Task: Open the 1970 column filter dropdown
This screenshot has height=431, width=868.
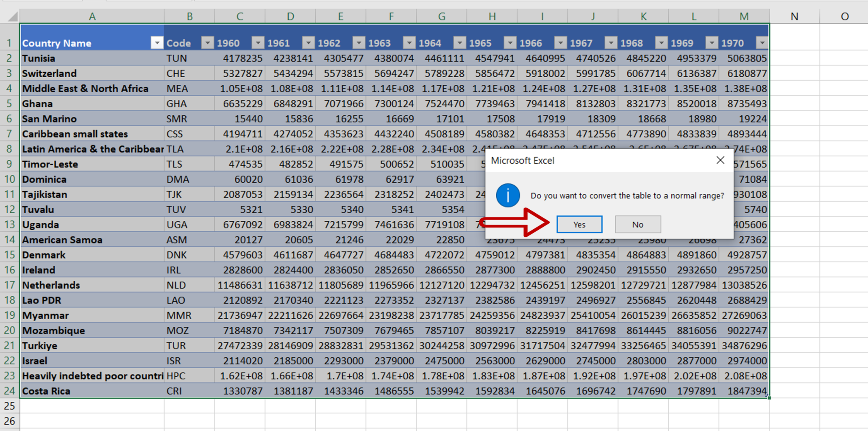Action: (x=762, y=42)
